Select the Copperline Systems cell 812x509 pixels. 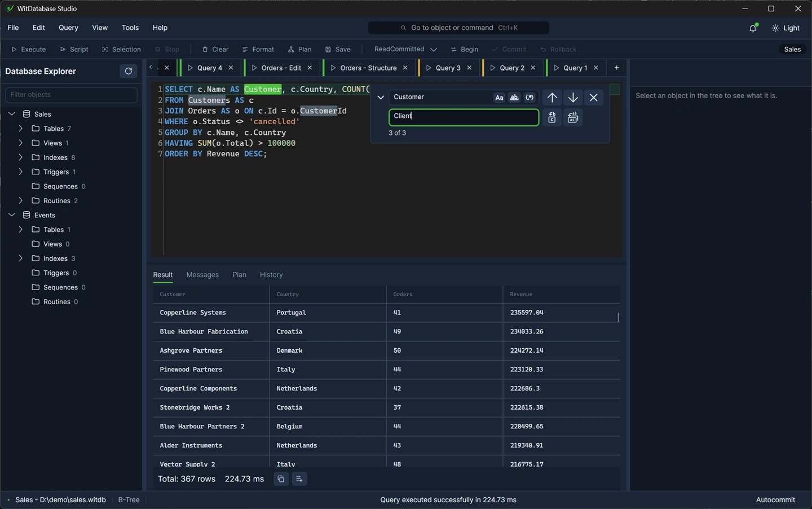[211, 313]
